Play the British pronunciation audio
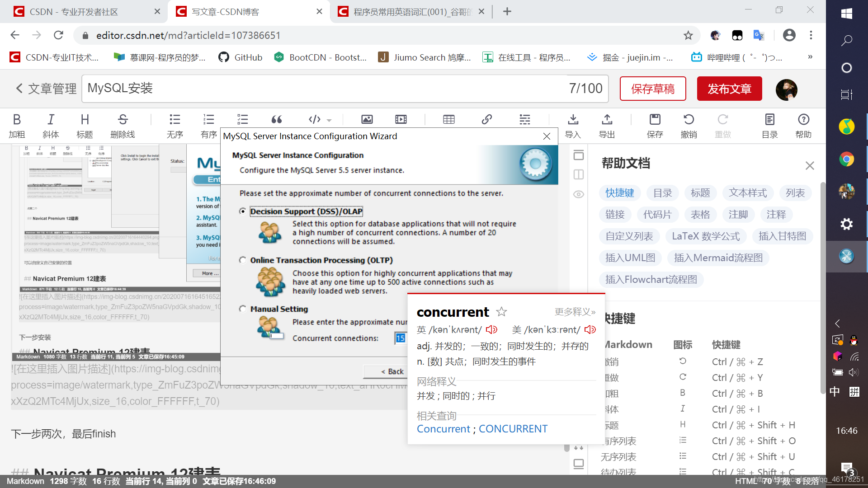Viewport: 868px width, 488px height. 492,330
